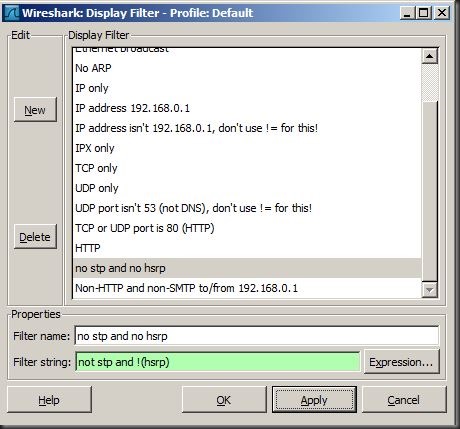Click the filter list scroll down arrow
Image resolution: width=460 pixels, height=429 pixels.
pyautogui.click(x=429, y=290)
